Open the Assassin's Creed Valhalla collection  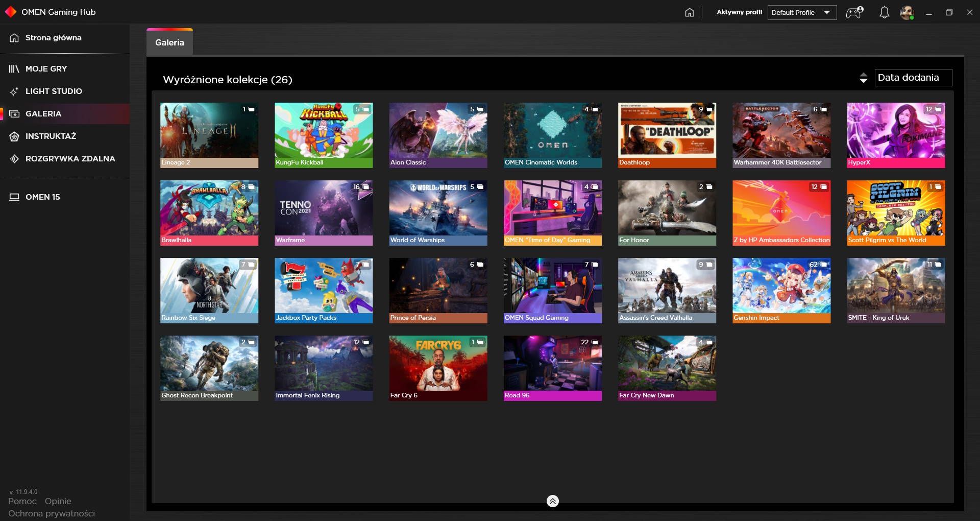(x=667, y=291)
